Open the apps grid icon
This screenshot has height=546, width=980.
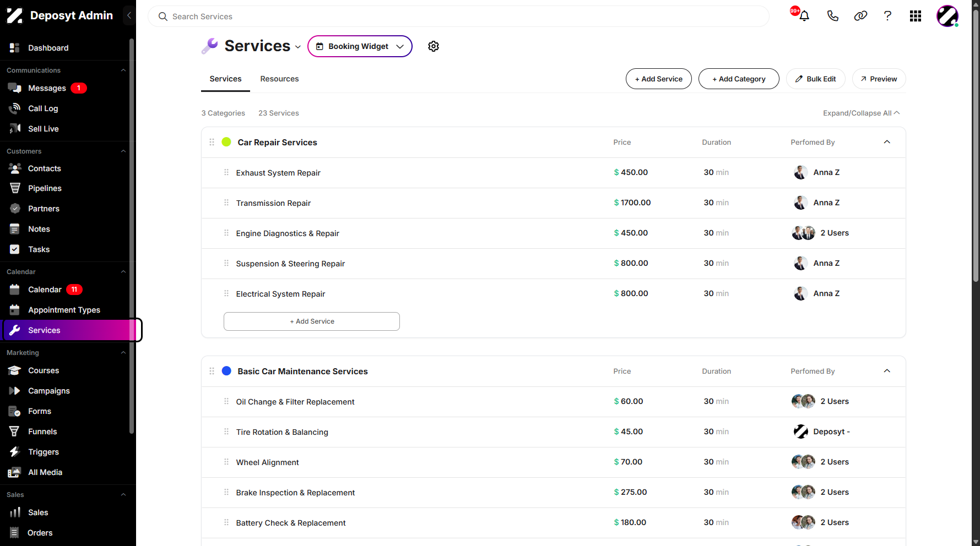click(916, 16)
